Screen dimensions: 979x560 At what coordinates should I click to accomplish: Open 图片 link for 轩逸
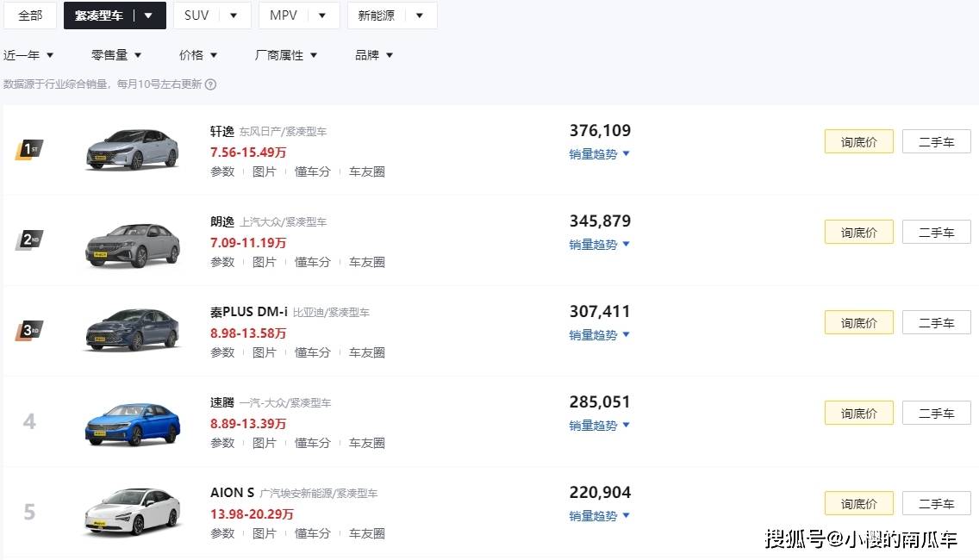pyautogui.click(x=264, y=171)
